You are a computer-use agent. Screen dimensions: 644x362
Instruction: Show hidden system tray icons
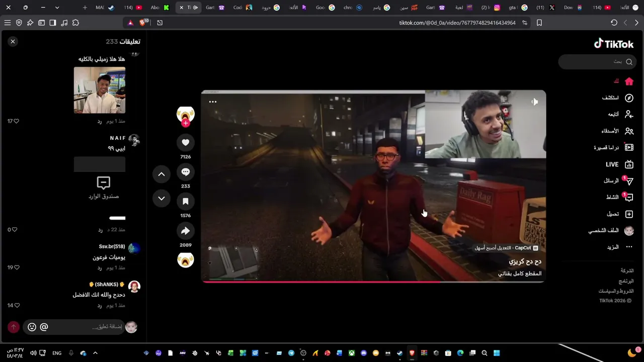point(95,353)
